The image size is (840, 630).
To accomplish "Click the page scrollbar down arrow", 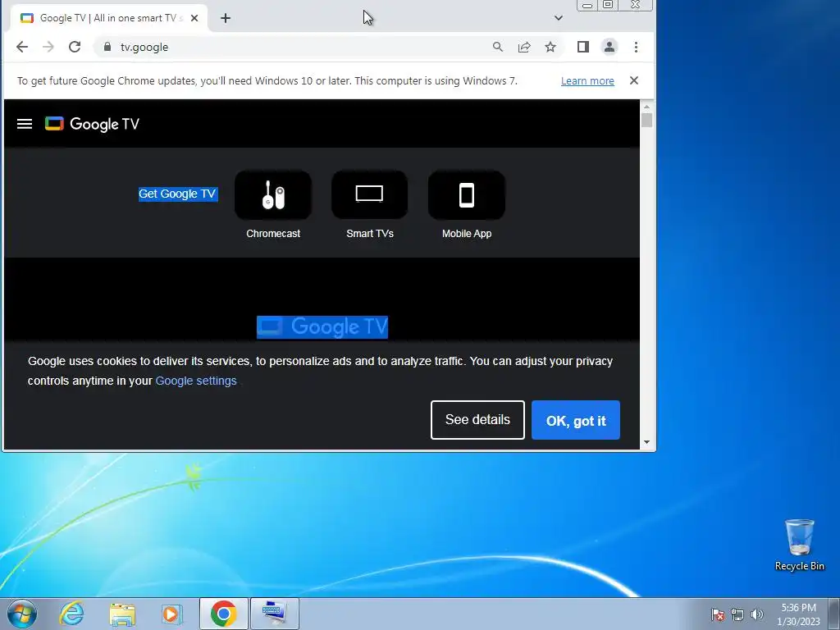I will tap(646, 442).
